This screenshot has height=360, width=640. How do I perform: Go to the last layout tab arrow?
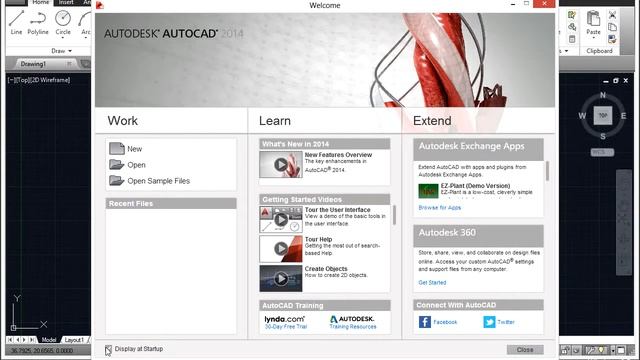point(31,340)
